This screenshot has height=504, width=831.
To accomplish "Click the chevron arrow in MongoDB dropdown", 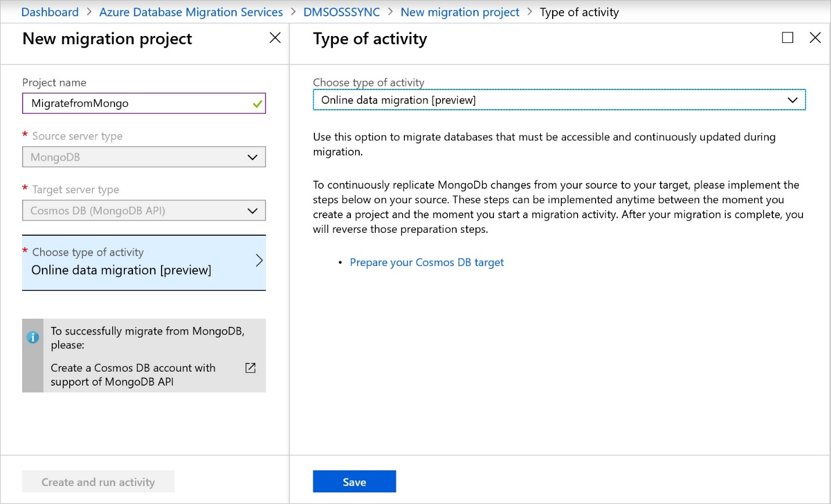I will click(252, 157).
